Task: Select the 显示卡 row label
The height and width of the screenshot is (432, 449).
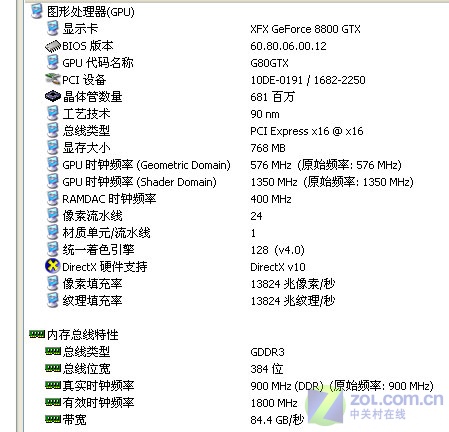Action: point(80,29)
